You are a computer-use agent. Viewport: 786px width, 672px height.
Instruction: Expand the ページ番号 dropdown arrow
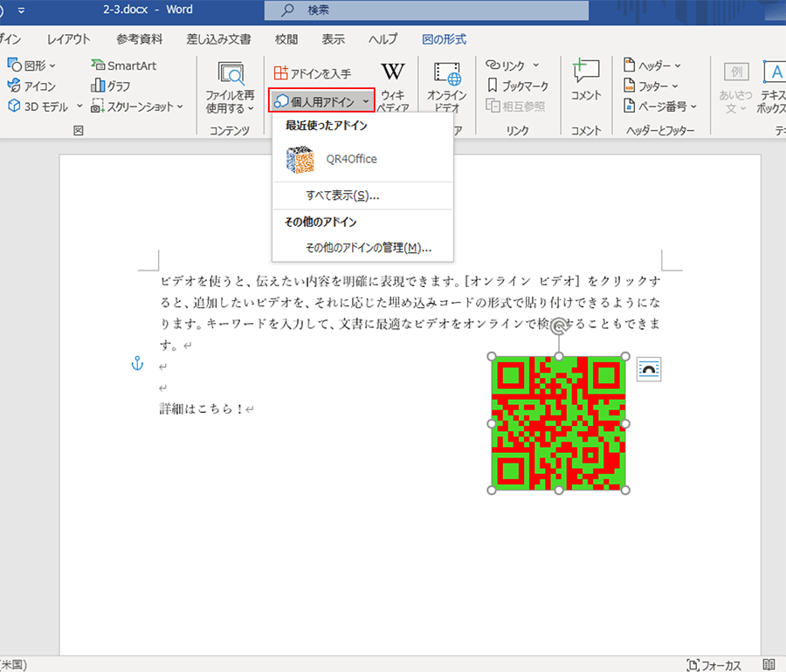693,106
